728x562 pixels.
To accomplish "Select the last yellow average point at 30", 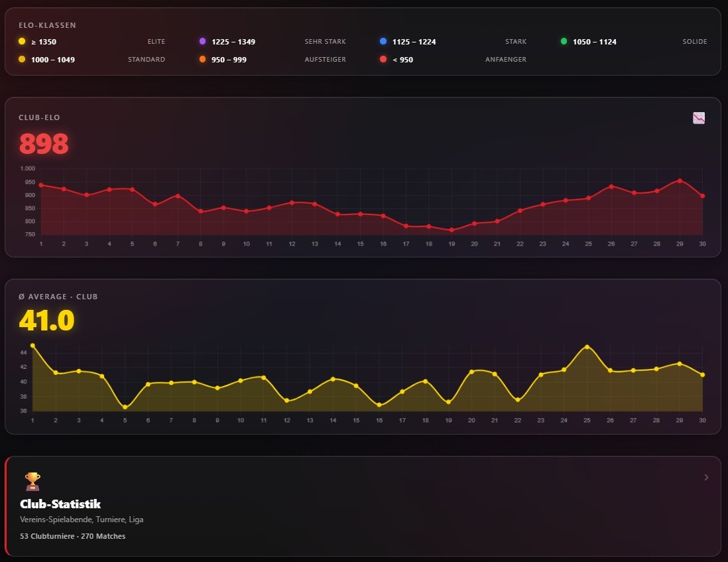I will point(702,375).
